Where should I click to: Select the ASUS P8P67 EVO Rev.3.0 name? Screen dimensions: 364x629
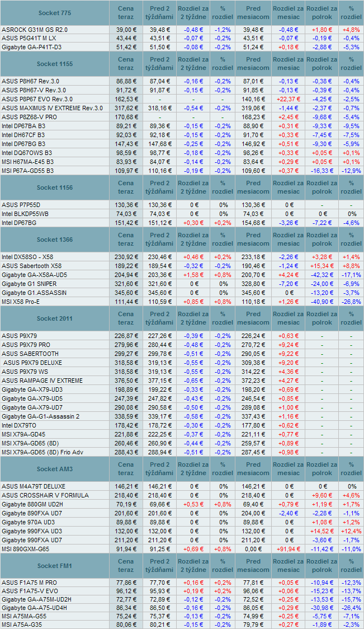click(37, 99)
